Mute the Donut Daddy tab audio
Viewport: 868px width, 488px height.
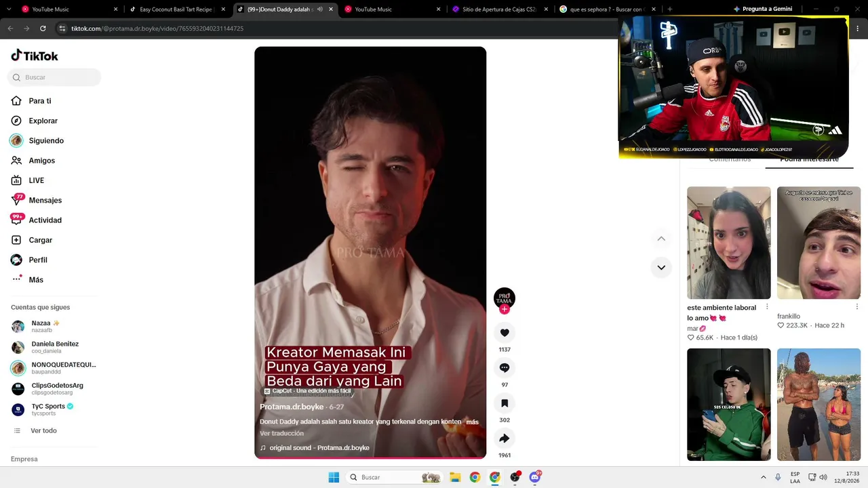pyautogui.click(x=320, y=9)
